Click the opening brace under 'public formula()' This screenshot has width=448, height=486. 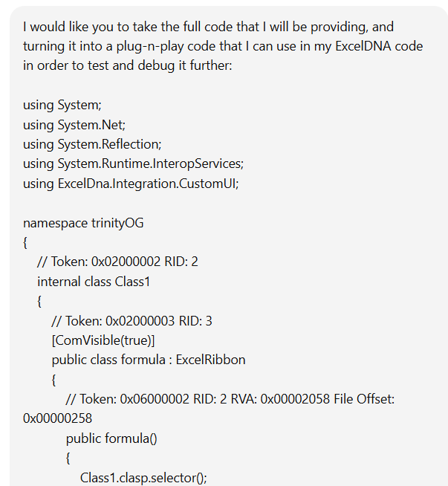[x=68, y=457]
